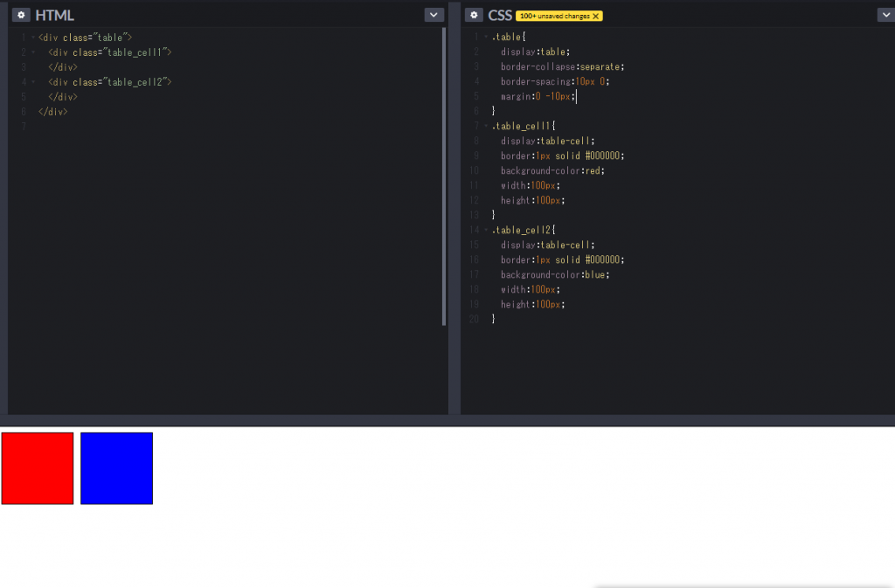895x588 pixels.
Task: Click the border-collapse:separate line
Action: click(563, 66)
